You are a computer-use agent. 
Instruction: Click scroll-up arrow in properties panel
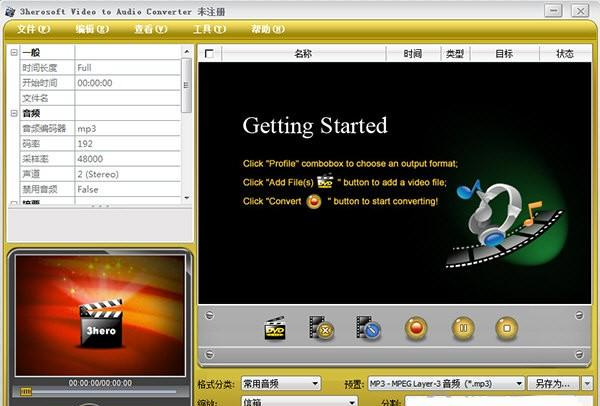click(x=186, y=51)
